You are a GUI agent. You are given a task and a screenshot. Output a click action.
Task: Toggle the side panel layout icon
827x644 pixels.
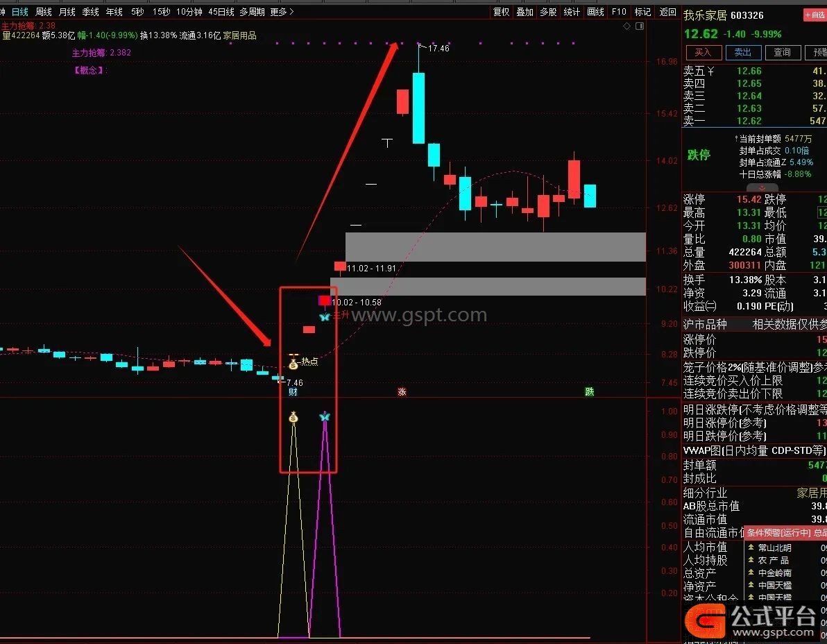(x=640, y=26)
